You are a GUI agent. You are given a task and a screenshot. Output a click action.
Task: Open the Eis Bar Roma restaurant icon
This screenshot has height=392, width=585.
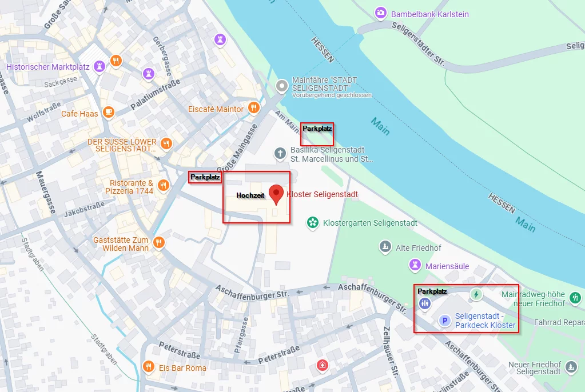(149, 366)
